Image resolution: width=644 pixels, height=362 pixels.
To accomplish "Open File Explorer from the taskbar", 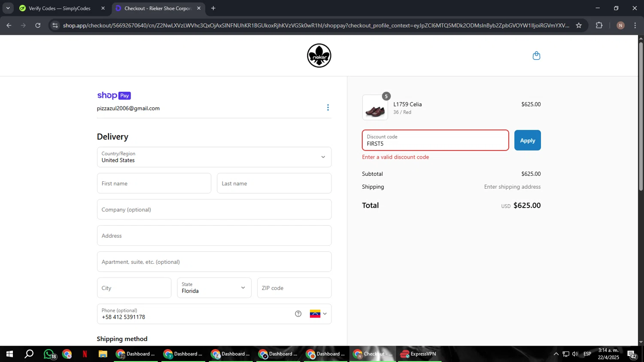I will [x=103, y=354].
